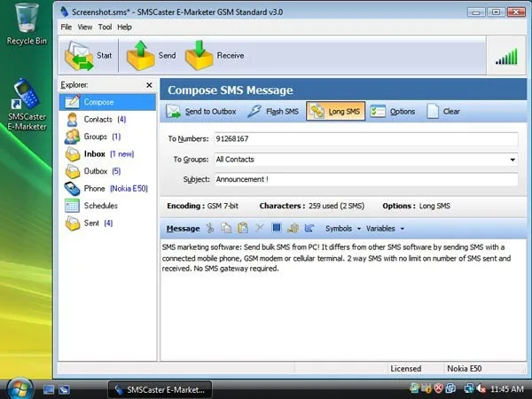
Task: Open the Outbox (5) folder
Action: coord(92,171)
